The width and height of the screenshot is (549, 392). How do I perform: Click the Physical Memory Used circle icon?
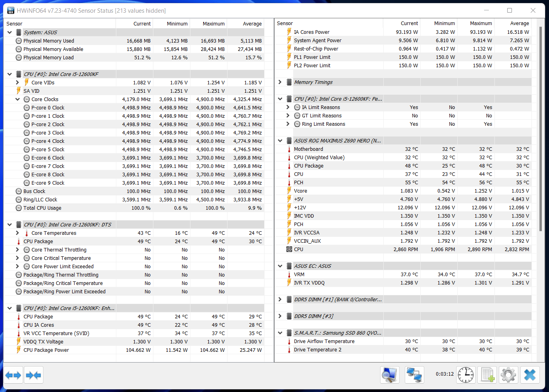pyautogui.click(x=18, y=41)
